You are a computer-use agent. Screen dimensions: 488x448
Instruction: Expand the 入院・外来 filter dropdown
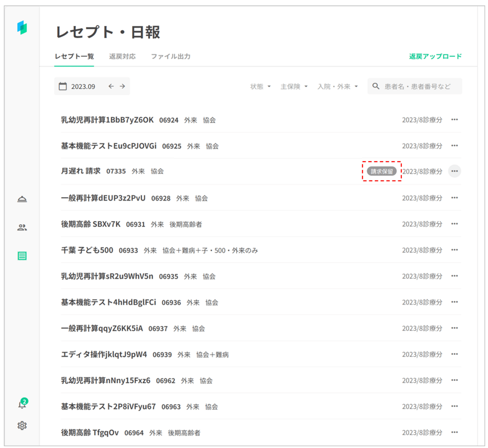click(337, 86)
